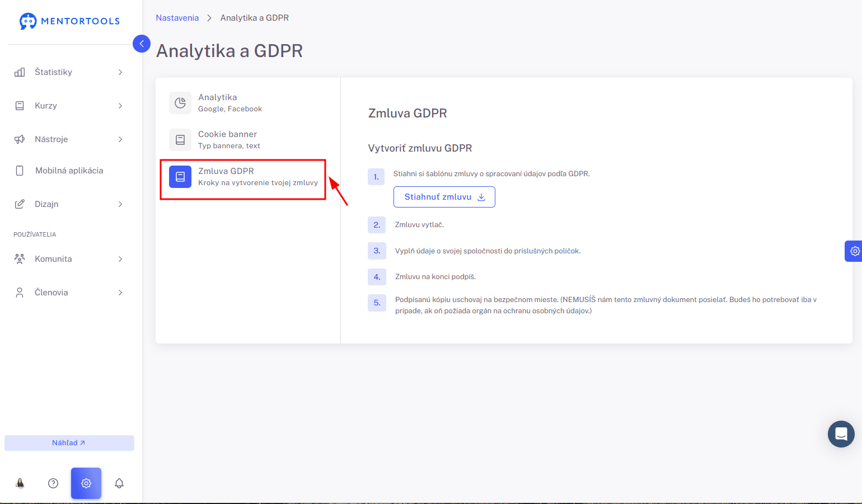Screen dimensions: 862x504
Task: Click the Stiahnuť zmluvu button
Action: [x=444, y=197]
